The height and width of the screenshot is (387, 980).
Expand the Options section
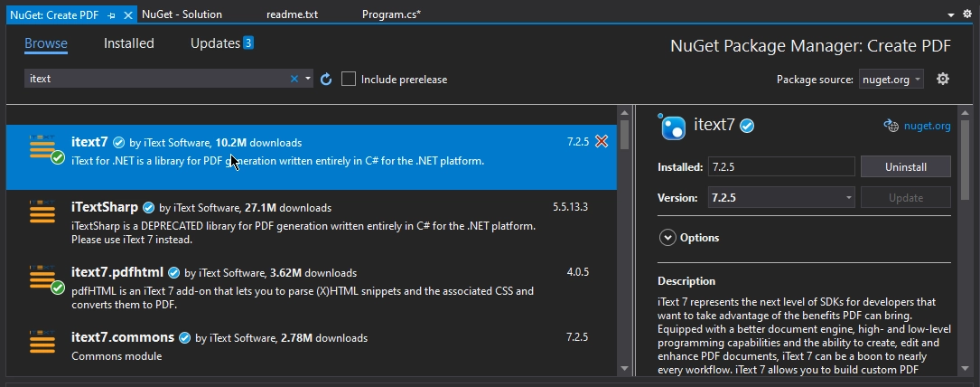pos(668,238)
